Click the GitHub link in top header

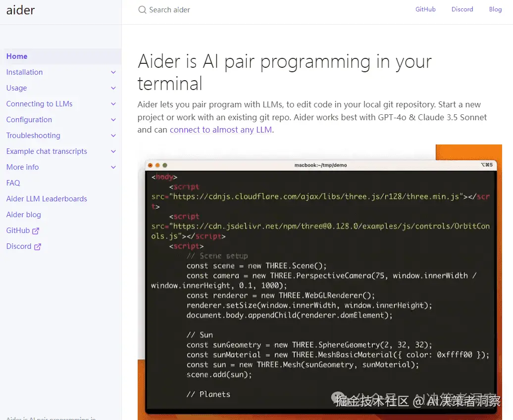pos(425,9)
